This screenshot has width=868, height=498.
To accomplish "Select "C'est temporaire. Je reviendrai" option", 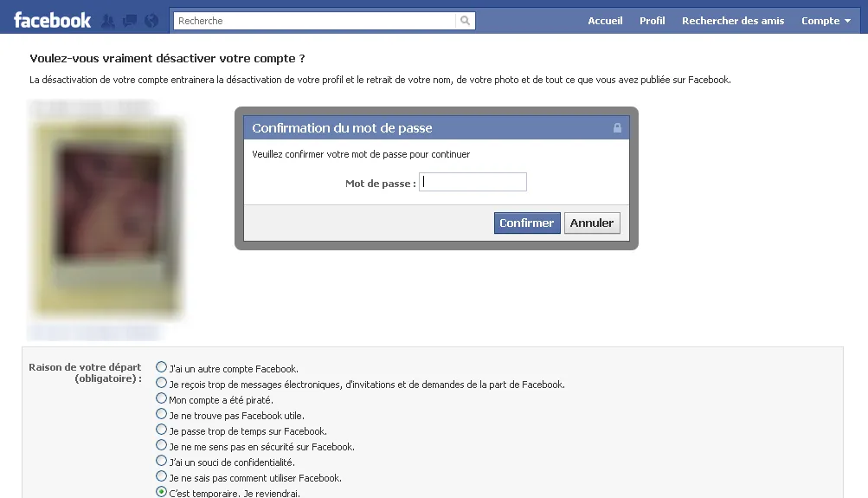I will 161,491.
